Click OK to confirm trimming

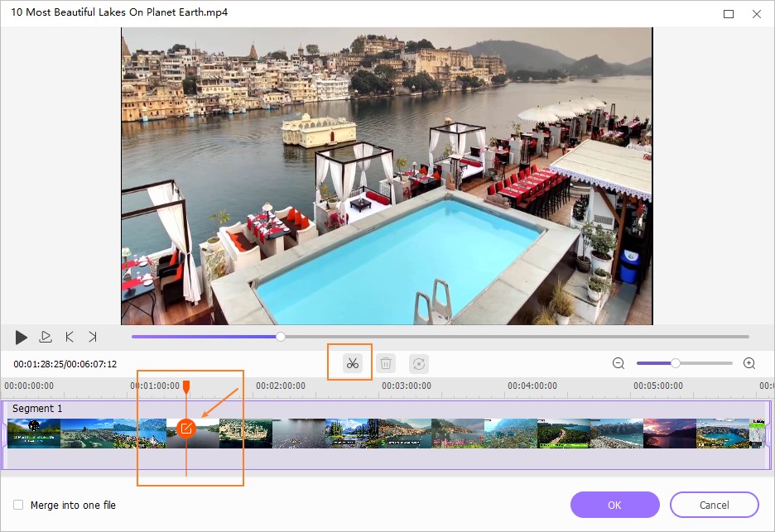(614, 505)
